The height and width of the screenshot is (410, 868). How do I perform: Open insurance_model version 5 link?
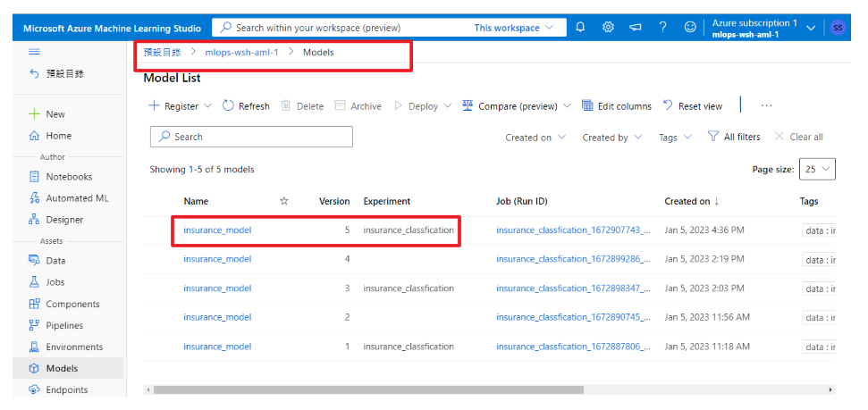(x=217, y=230)
